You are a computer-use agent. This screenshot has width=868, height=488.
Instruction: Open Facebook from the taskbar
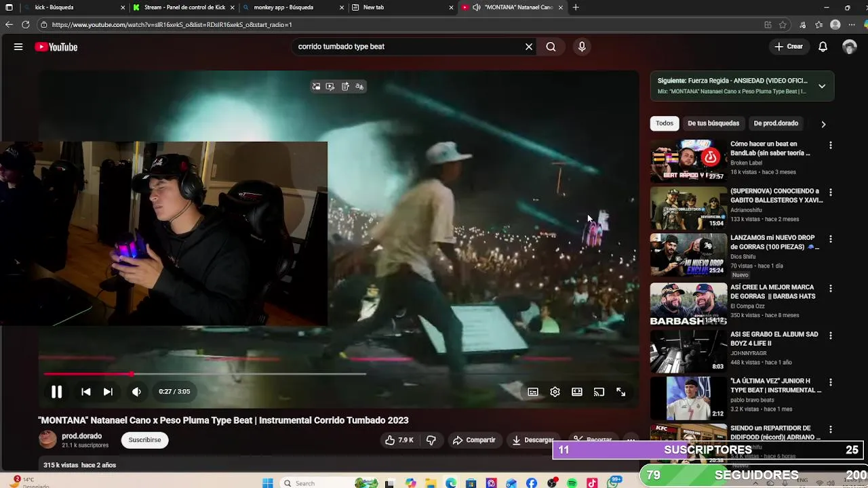pos(532,483)
